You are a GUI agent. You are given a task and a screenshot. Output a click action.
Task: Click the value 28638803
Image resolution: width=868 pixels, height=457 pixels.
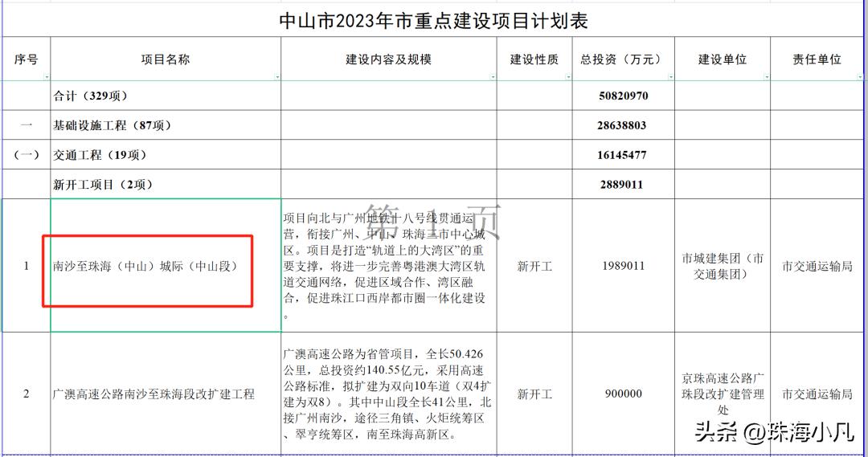[623, 125]
